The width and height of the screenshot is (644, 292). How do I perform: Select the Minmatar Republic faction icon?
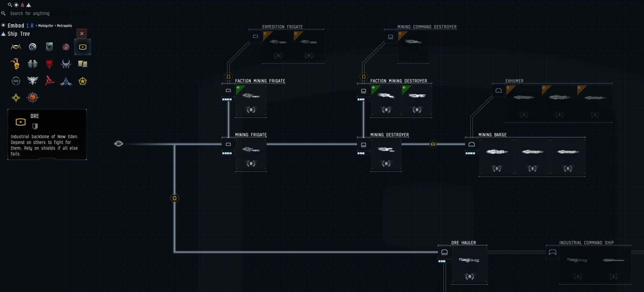tap(66, 47)
